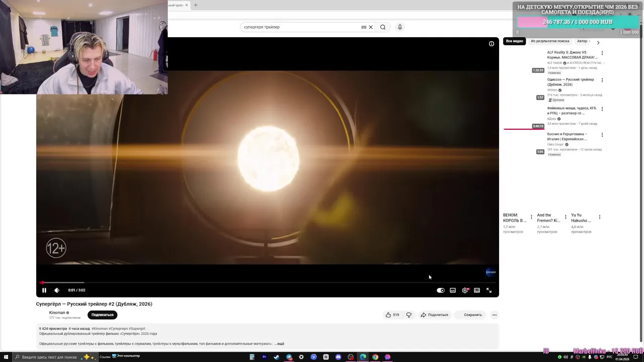Seek on the video progress bar
Viewport: 644px width, 362px height.
click(267, 283)
